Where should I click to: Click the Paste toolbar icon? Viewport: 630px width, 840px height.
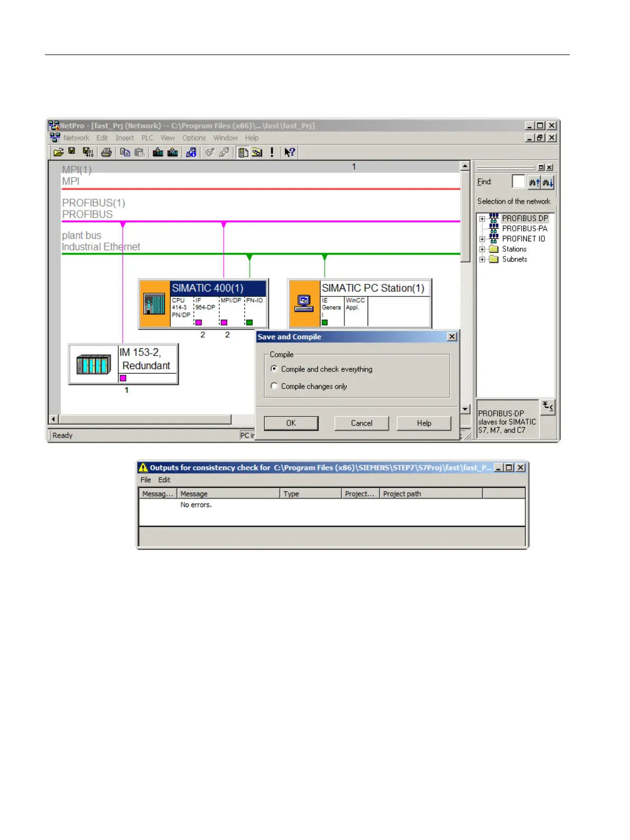(x=140, y=152)
